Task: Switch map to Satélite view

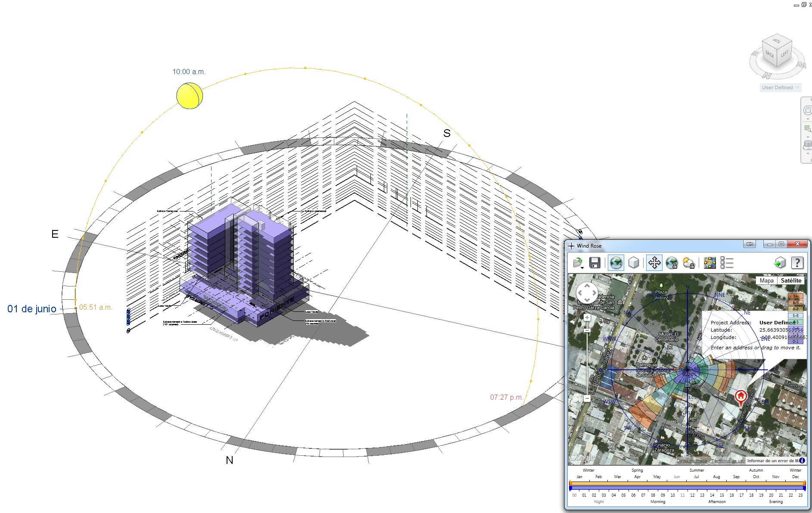Action: 791,280
